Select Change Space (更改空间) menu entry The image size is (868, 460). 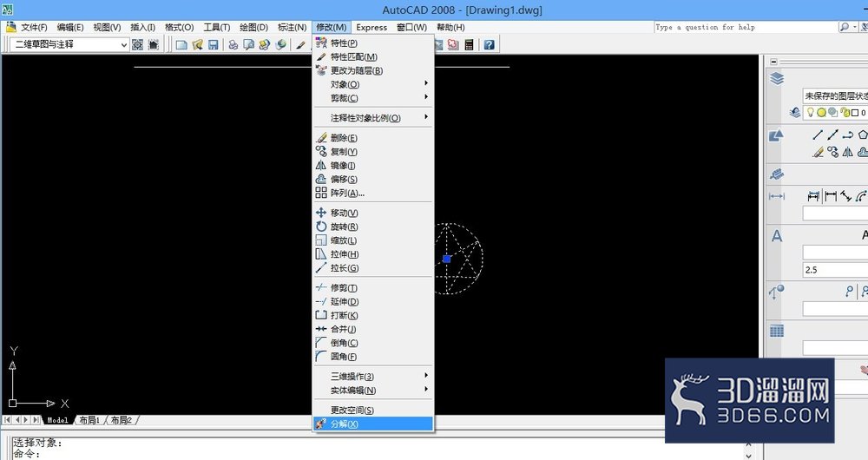tap(372, 411)
